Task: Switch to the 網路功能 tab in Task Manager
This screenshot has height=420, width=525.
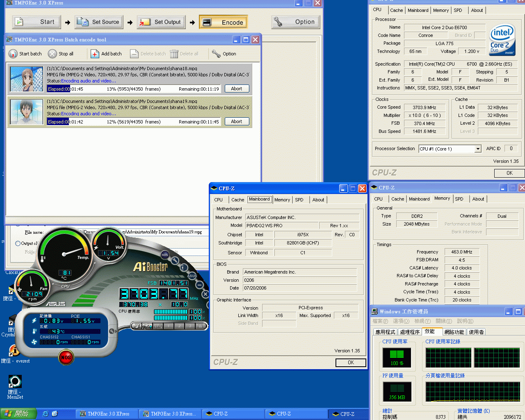Action: pyautogui.click(x=454, y=332)
